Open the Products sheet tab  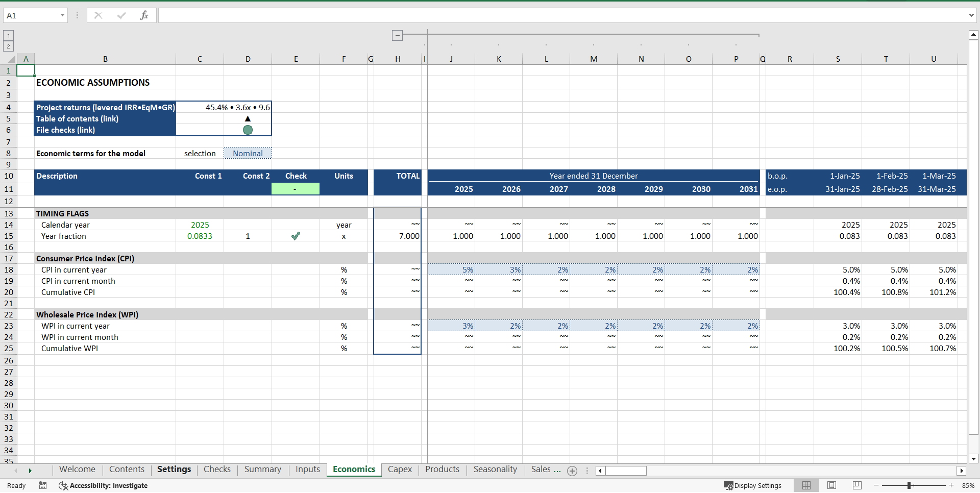pos(442,470)
